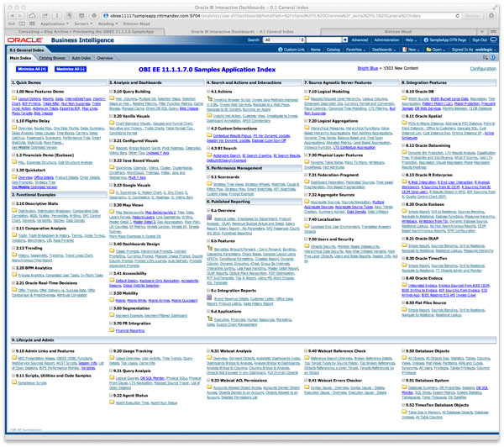Open the SampleApp OTN Page link

(x=445, y=39)
